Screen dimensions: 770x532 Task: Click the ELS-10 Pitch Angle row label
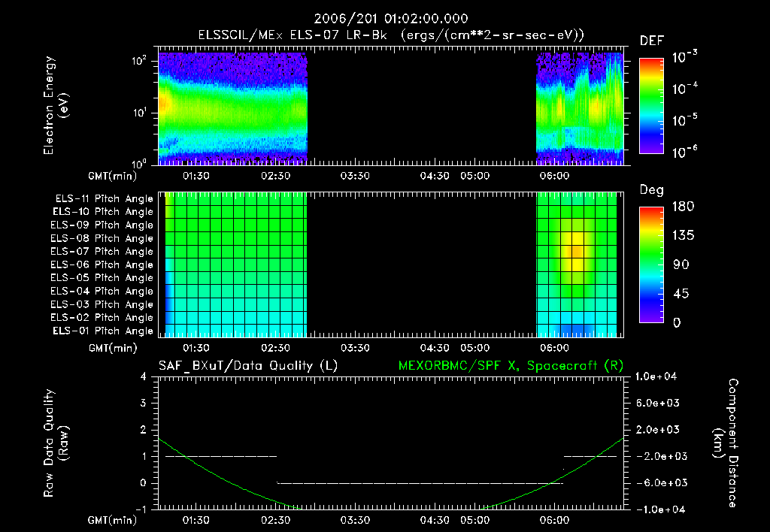103,212
